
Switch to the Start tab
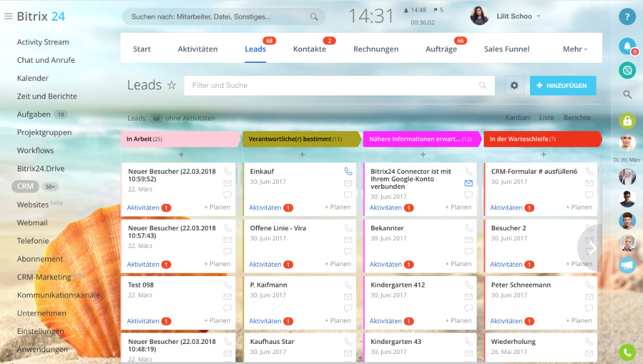(x=142, y=49)
